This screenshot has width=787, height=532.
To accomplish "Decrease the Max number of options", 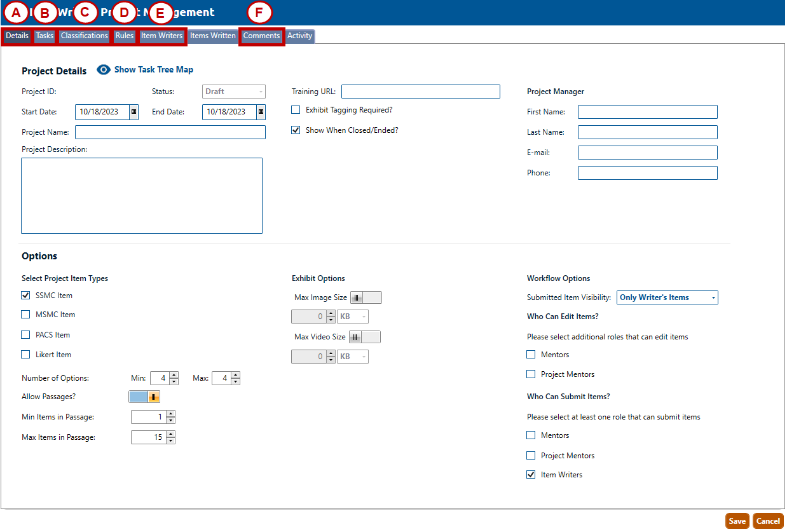I will (236, 382).
